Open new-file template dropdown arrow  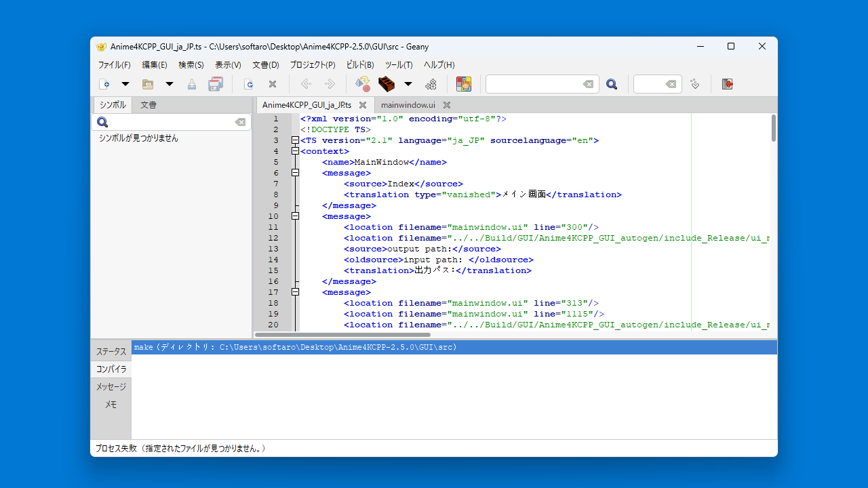point(125,84)
